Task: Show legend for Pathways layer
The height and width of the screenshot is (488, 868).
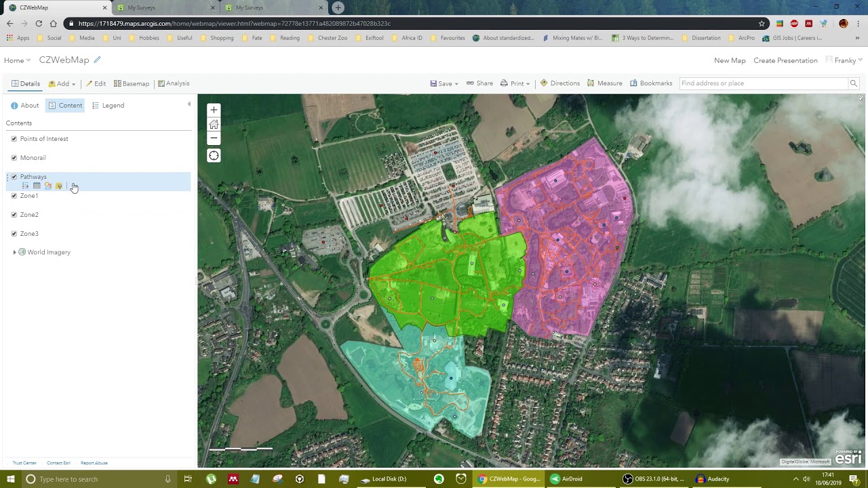Action: pyautogui.click(x=26, y=186)
